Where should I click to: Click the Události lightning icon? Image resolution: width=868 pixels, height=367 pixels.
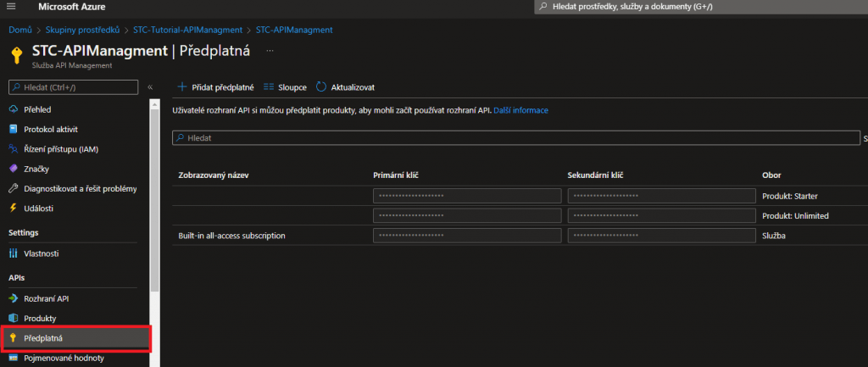pyautogui.click(x=14, y=208)
